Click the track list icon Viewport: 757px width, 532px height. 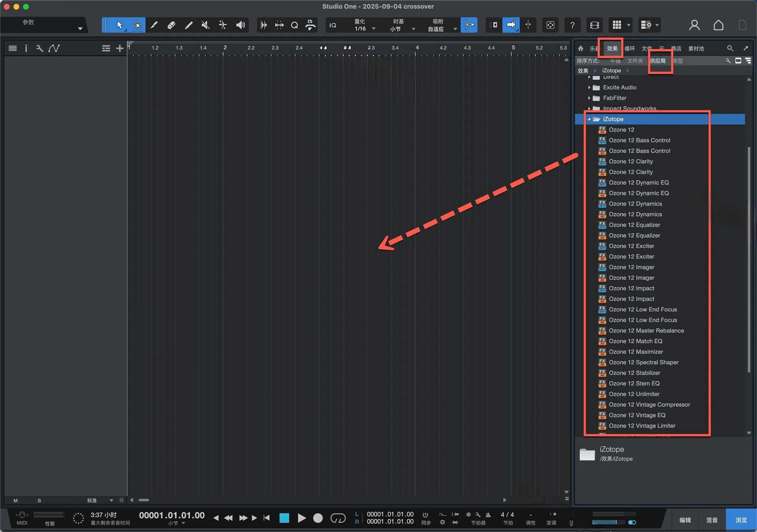click(13, 48)
